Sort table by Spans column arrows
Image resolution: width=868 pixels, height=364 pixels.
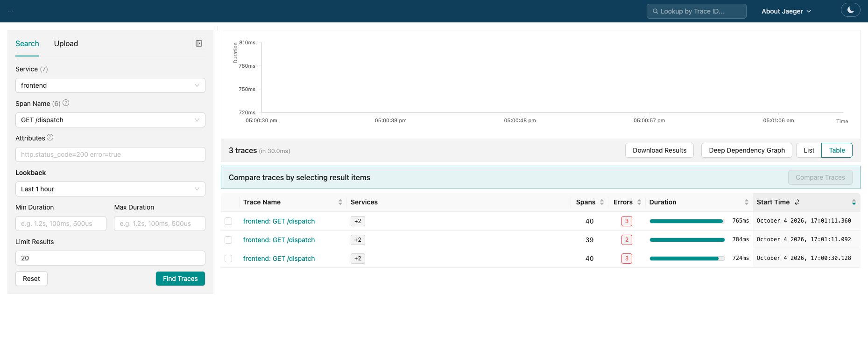click(x=602, y=202)
